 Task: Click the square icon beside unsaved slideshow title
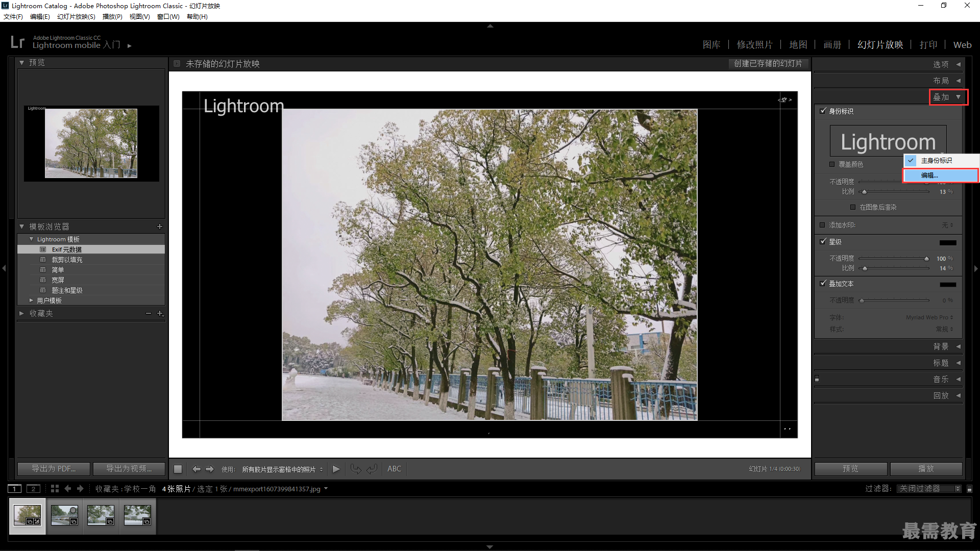coord(177,64)
